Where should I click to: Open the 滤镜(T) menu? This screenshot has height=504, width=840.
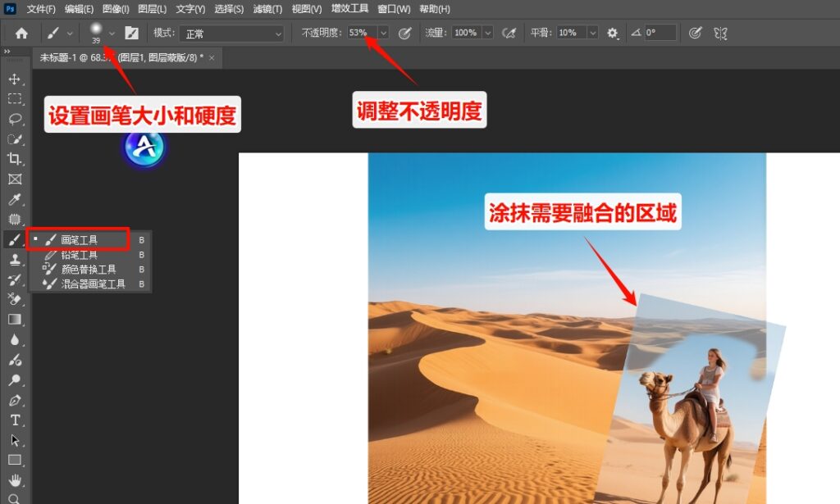(x=267, y=9)
